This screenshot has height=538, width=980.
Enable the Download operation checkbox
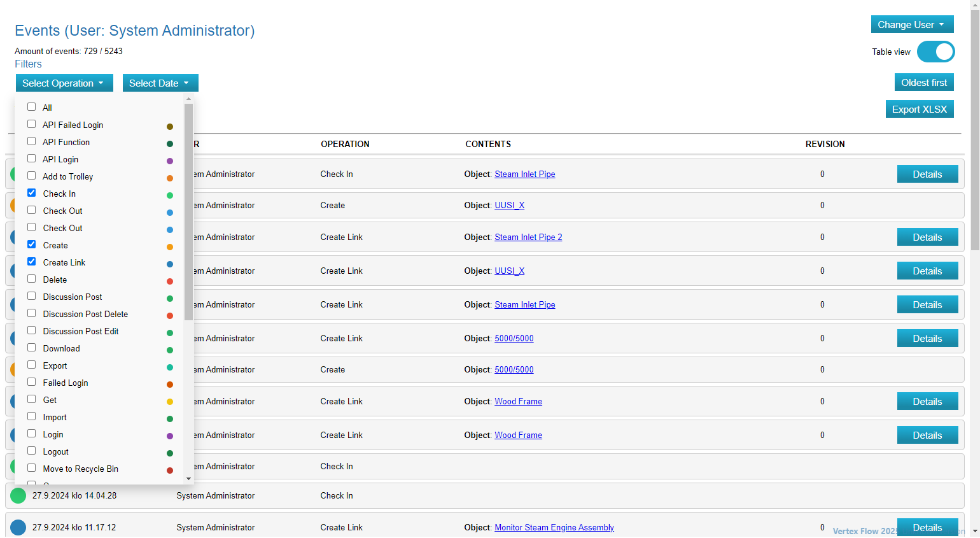coord(32,348)
